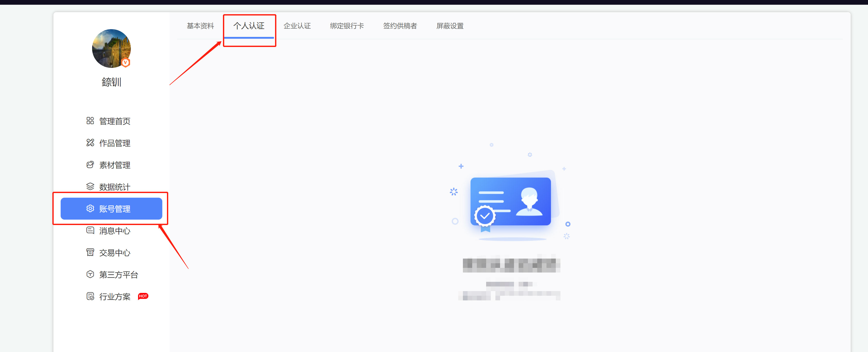The height and width of the screenshot is (352, 868).
Task: Click the 行业方案 document icon
Action: 90,296
